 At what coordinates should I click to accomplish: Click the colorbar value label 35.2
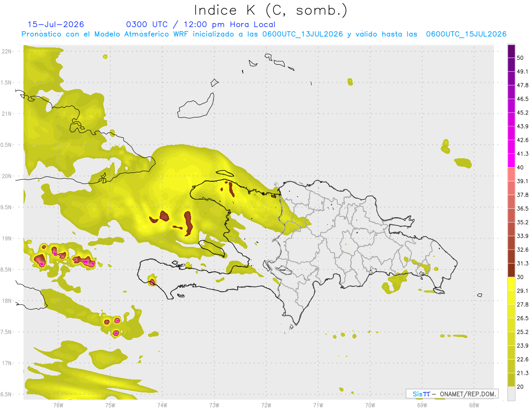pos(523,222)
